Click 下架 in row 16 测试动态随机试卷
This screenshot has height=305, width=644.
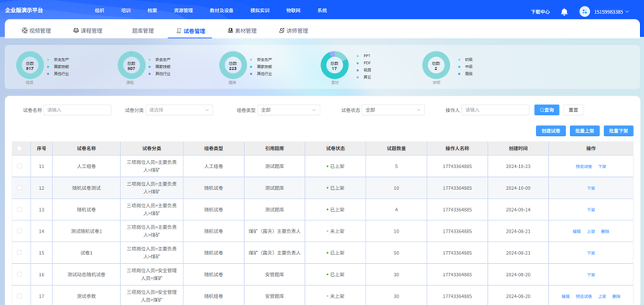coord(591,274)
